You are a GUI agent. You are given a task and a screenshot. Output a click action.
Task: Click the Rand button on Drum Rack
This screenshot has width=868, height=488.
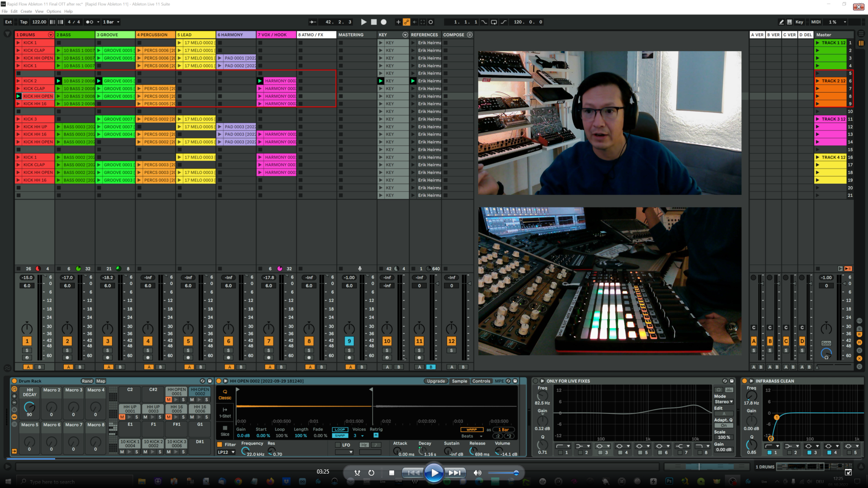[87, 381]
